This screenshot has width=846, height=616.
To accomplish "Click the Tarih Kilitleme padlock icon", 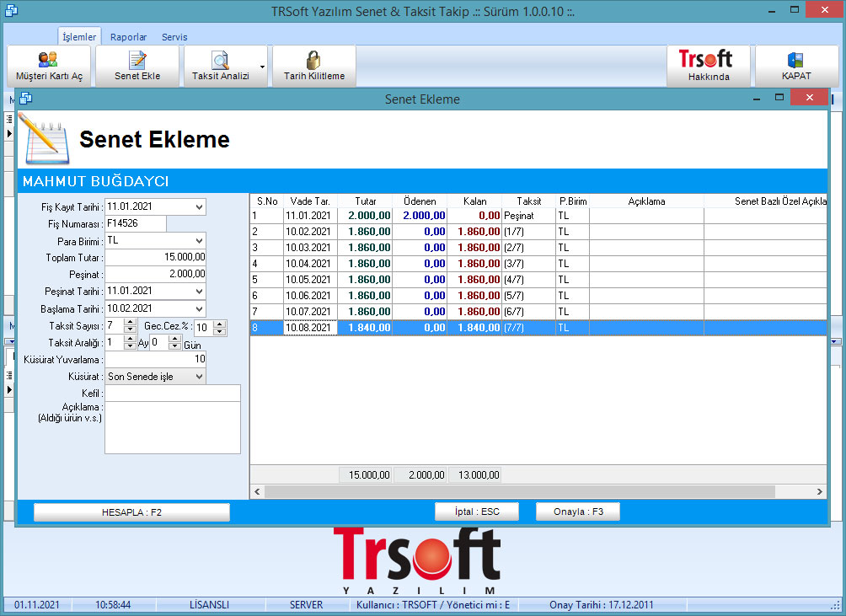I will tap(313, 60).
